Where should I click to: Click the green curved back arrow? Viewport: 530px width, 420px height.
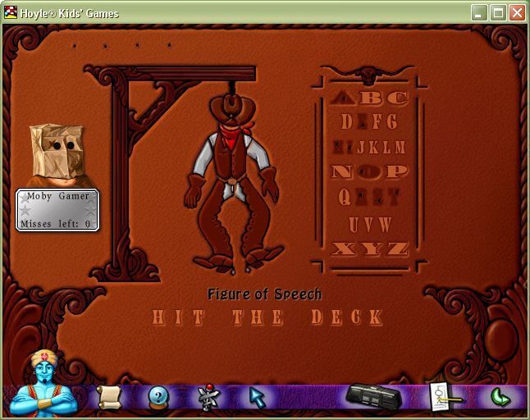pos(500,397)
